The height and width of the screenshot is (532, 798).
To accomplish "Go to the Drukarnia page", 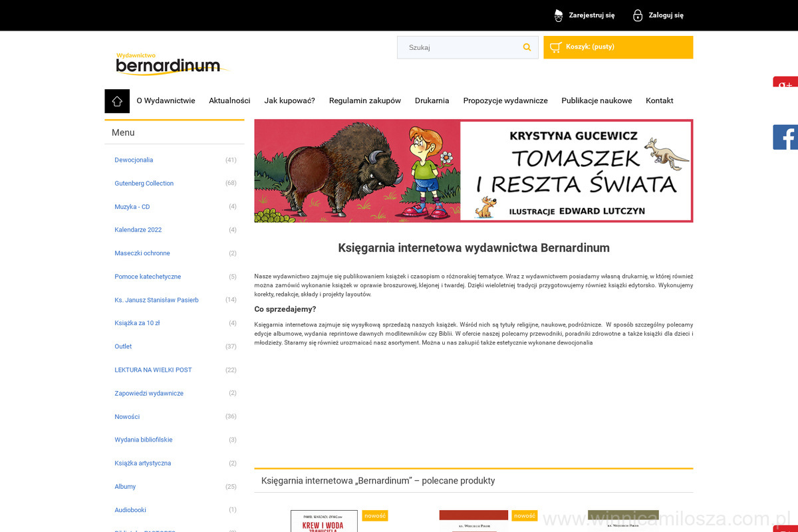I will click(x=432, y=101).
